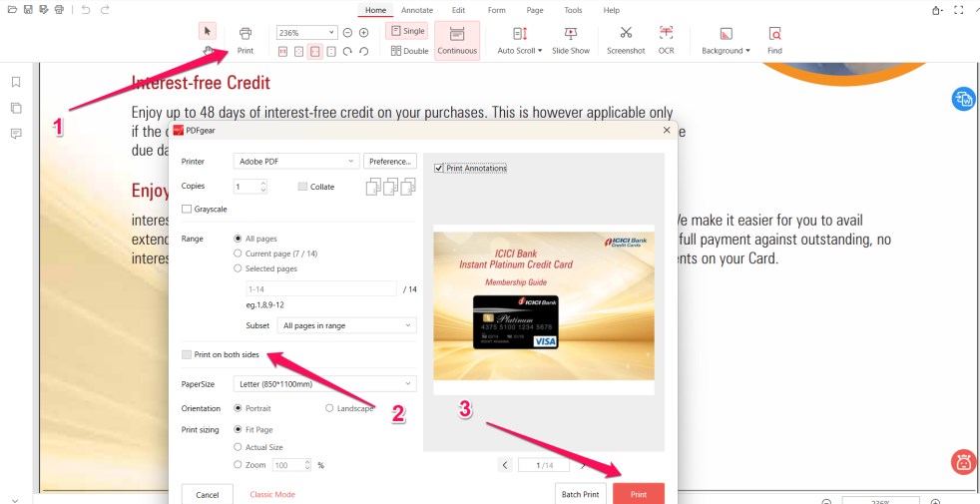The width and height of the screenshot is (980, 504).
Task: Click the Save disk icon in title bar
Action: pos(28,10)
